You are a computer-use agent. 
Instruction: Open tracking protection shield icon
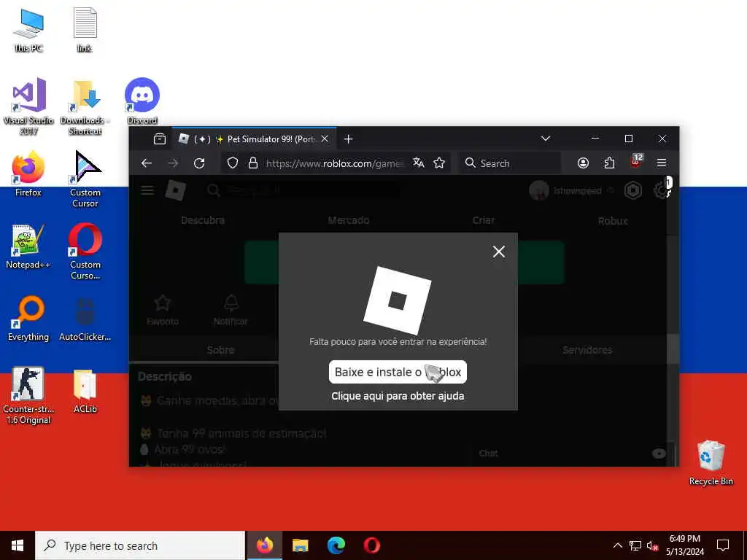pyautogui.click(x=233, y=163)
